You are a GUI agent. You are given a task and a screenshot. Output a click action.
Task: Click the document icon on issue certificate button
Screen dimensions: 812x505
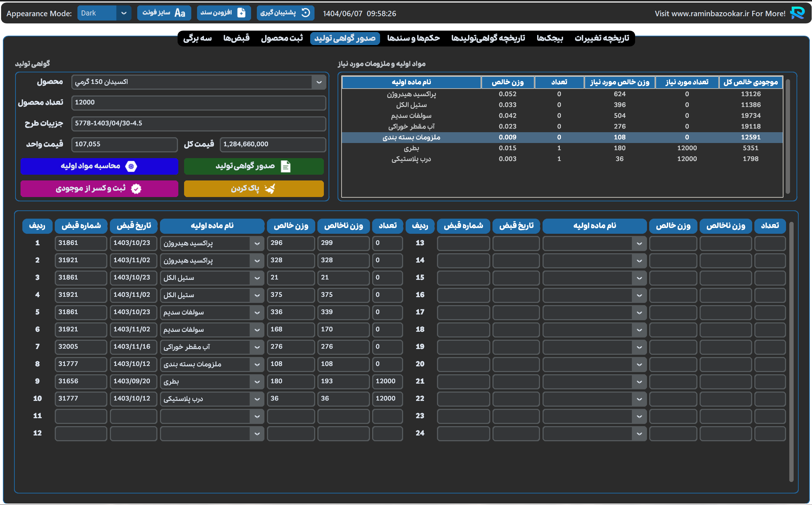click(286, 166)
